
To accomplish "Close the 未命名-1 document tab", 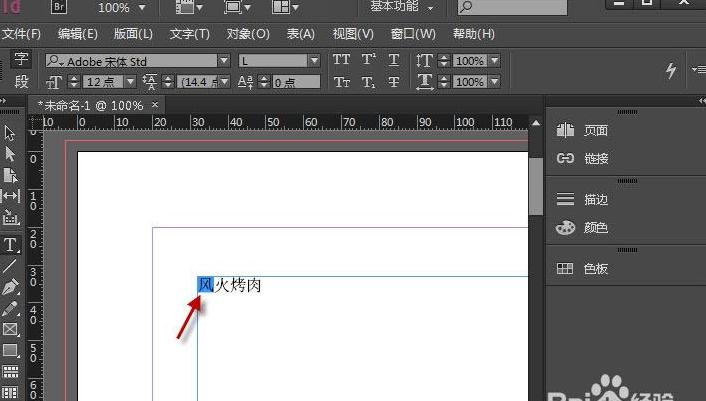I will (x=155, y=104).
